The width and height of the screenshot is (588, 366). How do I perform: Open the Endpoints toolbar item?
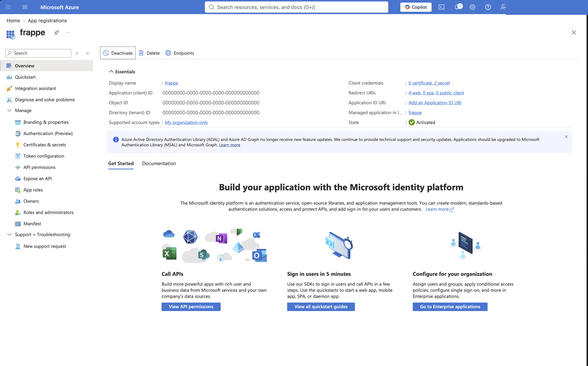pos(180,53)
